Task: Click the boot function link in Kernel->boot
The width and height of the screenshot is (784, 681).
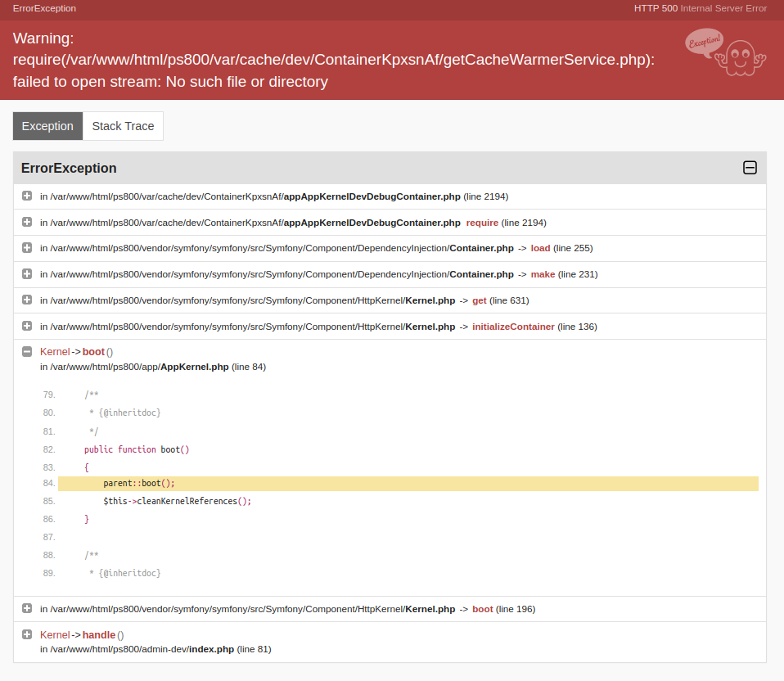Action: coord(92,351)
